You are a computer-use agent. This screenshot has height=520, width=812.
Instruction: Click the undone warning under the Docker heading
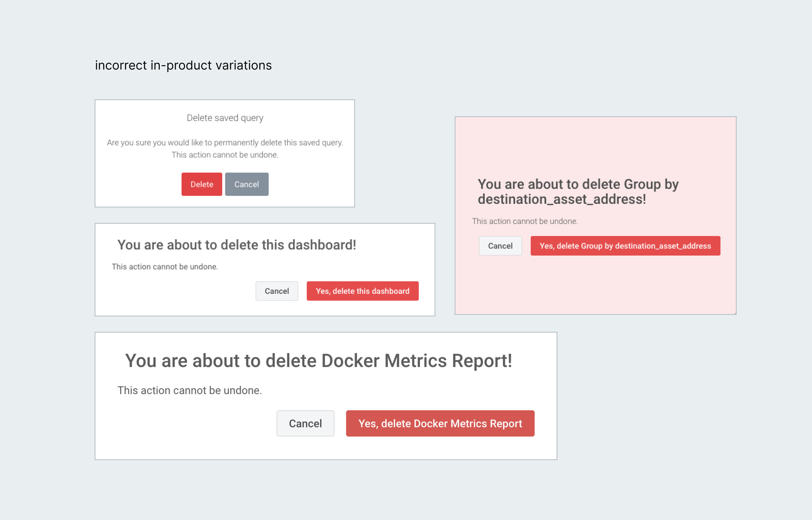(x=189, y=390)
